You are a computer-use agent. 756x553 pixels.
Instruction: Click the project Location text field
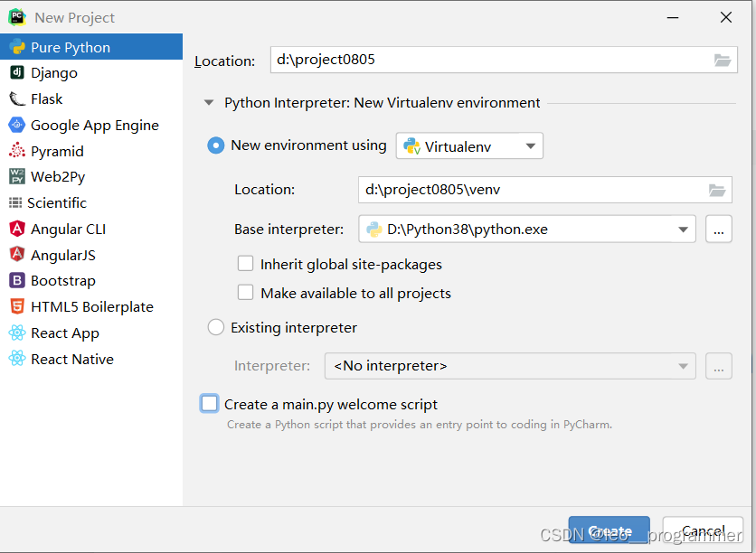coord(504,60)
